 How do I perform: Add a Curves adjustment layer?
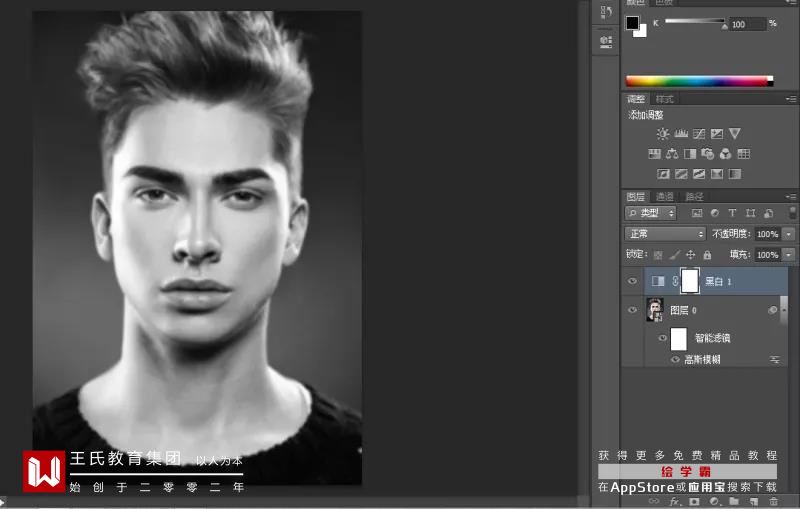point(699,134)
